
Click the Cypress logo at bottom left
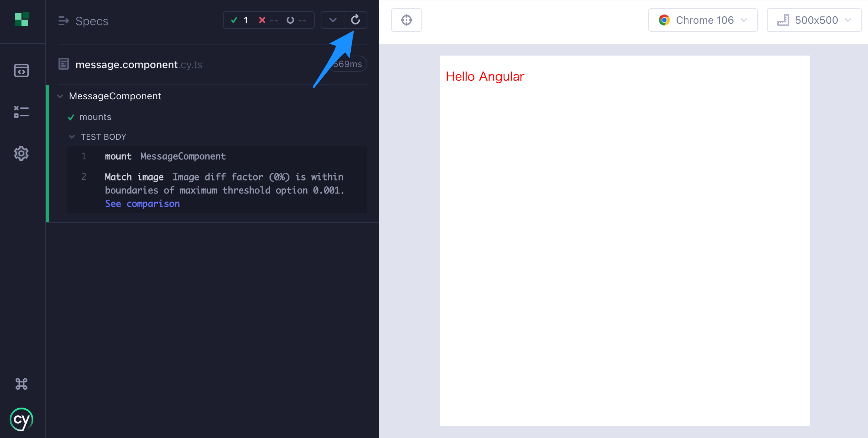pos(21,419)
